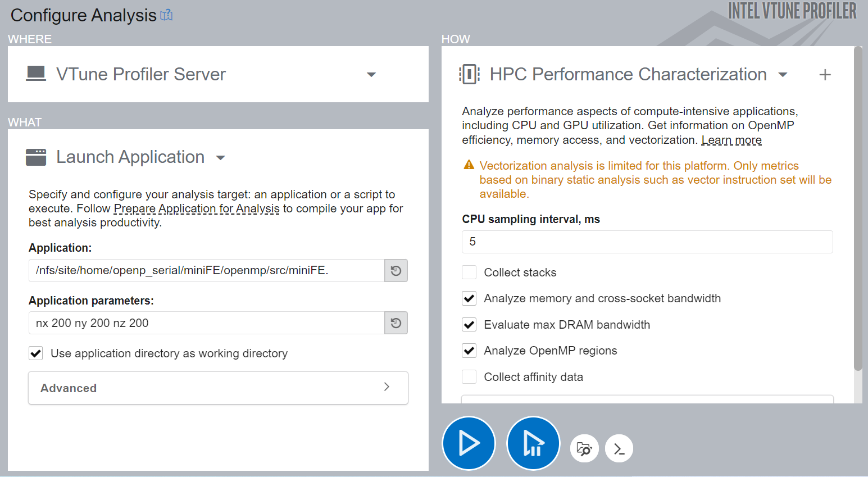Image resolution: width=868 pixels, height=477 pixels.
Task: Click the HOW pane vertical scrollbar
Action: (x=858, y=208)
